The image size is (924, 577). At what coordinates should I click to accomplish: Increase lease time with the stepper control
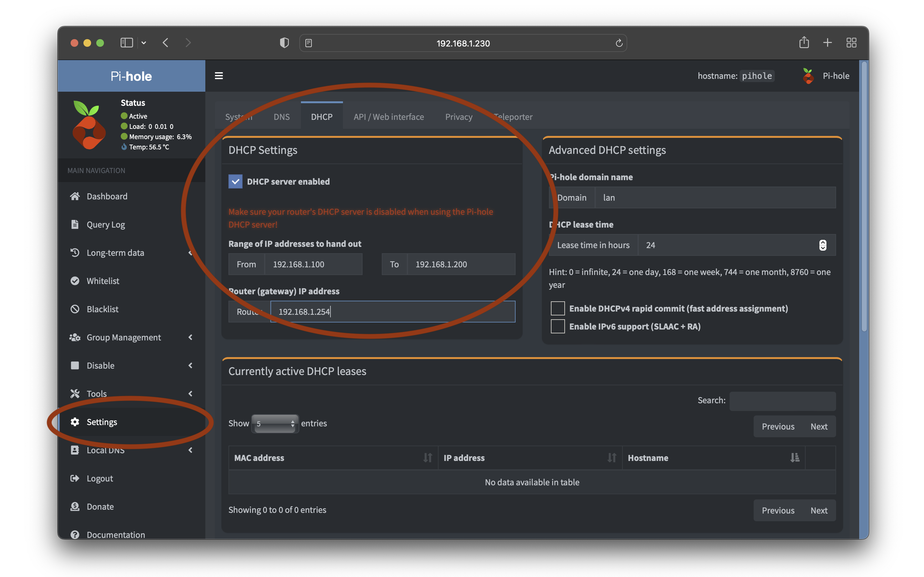point(822,243)
